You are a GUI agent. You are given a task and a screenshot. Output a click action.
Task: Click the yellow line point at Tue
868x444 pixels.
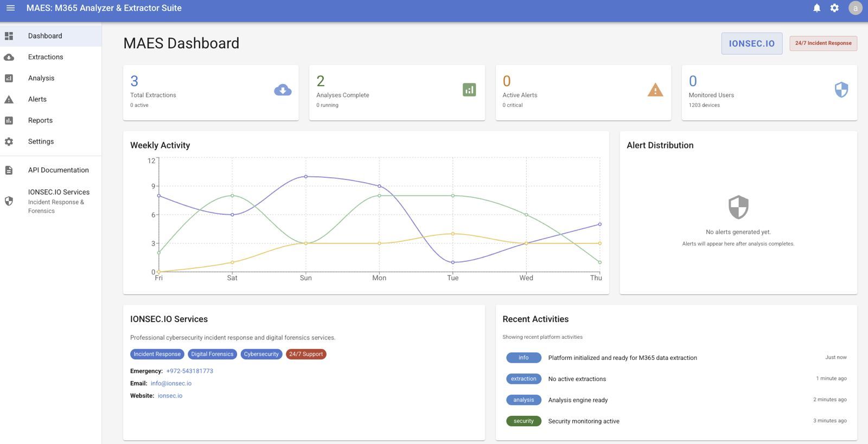pos(453,234)
